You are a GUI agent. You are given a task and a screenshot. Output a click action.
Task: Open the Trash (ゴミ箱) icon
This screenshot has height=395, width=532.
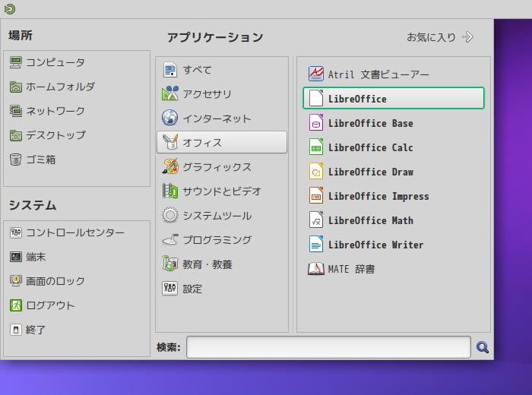16,160
